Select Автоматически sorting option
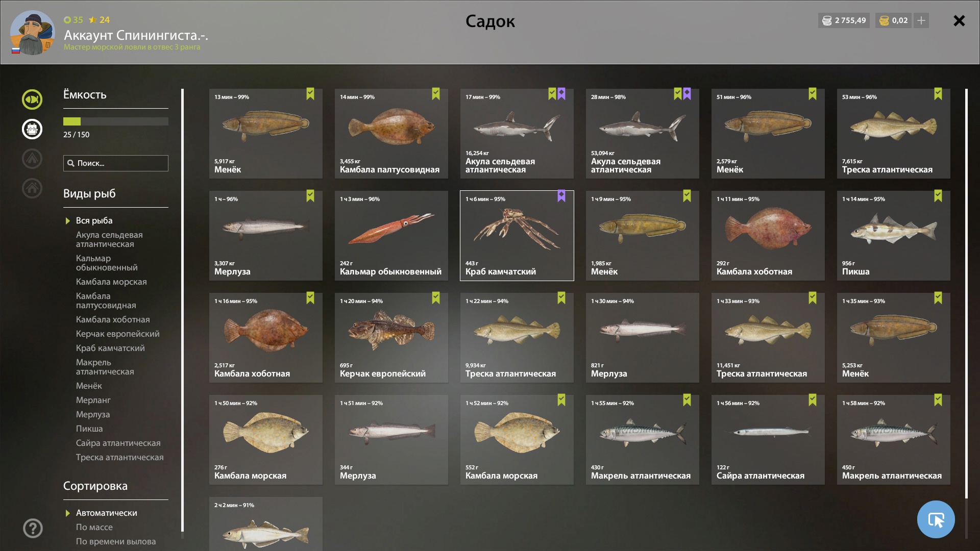980x551 pixels. 106,513
